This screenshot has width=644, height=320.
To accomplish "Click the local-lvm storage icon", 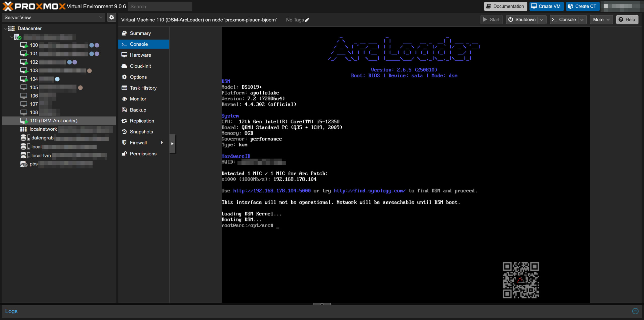I will (25, 155).
